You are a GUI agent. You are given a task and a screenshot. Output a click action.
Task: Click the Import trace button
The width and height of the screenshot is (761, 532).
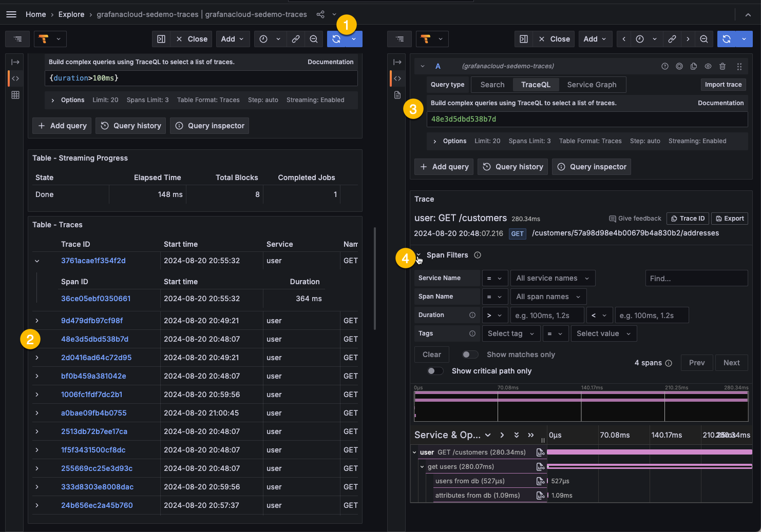(x=723, y=85)
